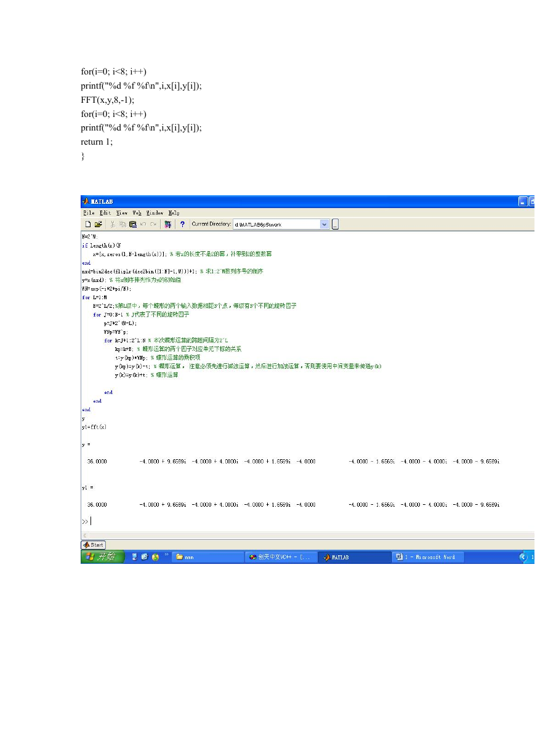Open the Edit menu

point(104,212)
